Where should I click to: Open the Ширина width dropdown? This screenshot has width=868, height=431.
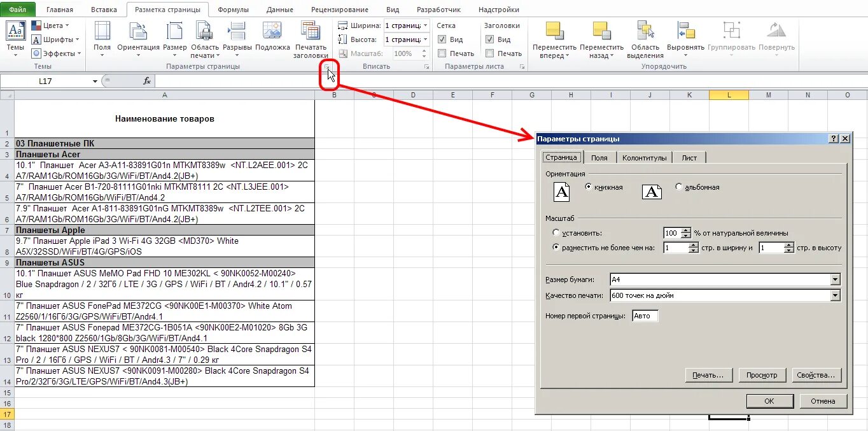tap(425, 25)
